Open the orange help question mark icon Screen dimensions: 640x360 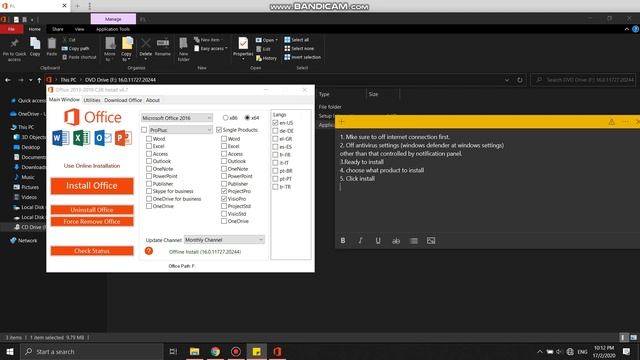(x=149, y=251)
